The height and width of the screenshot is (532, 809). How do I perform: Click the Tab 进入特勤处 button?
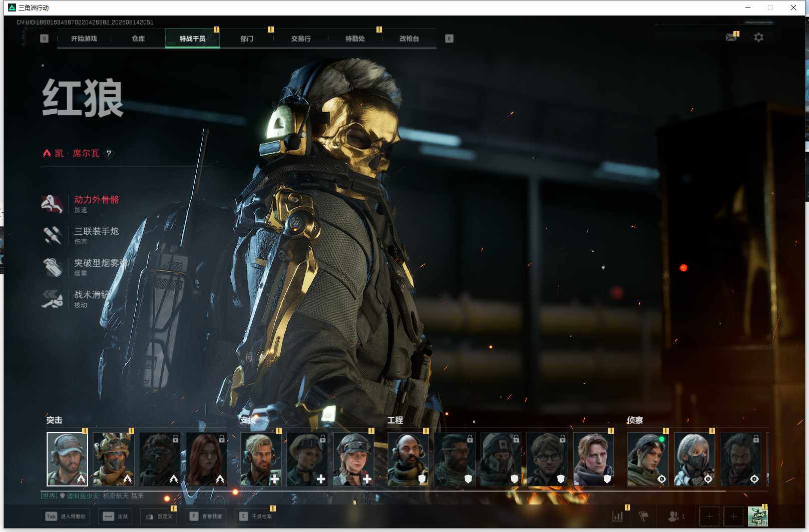(66, 516)
